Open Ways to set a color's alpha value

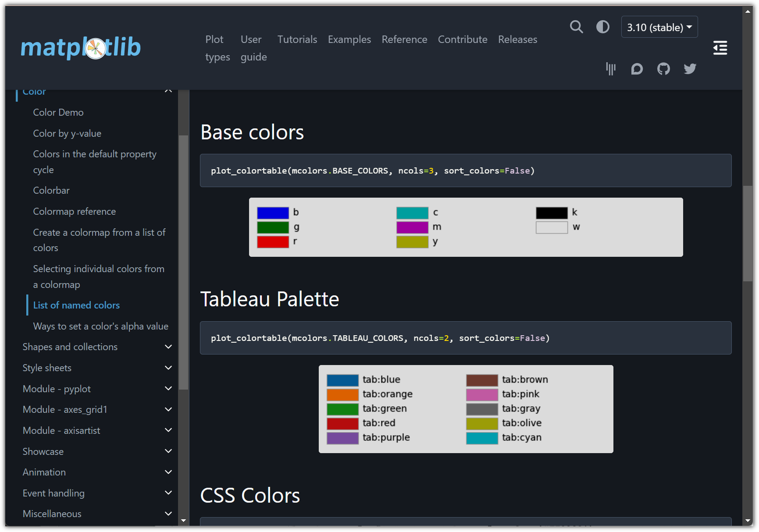coord(101,326)
